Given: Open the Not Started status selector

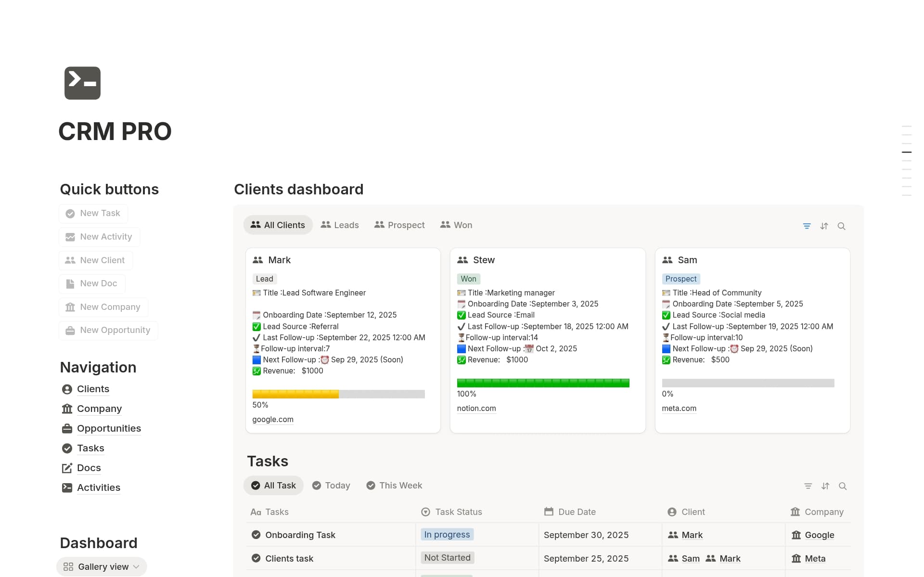Looking at the screenshot, I should click(x=447, y=557).
